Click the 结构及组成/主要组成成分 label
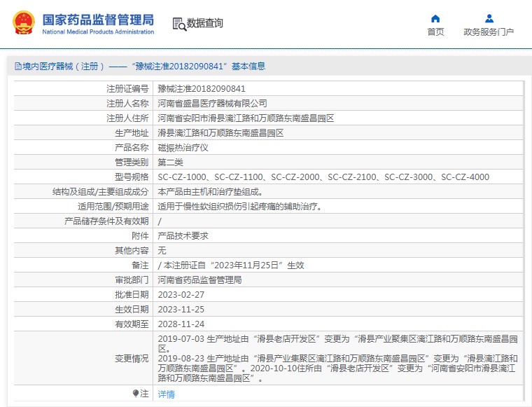Viewport: 532px width, 407px height. [x=100, y=192]
